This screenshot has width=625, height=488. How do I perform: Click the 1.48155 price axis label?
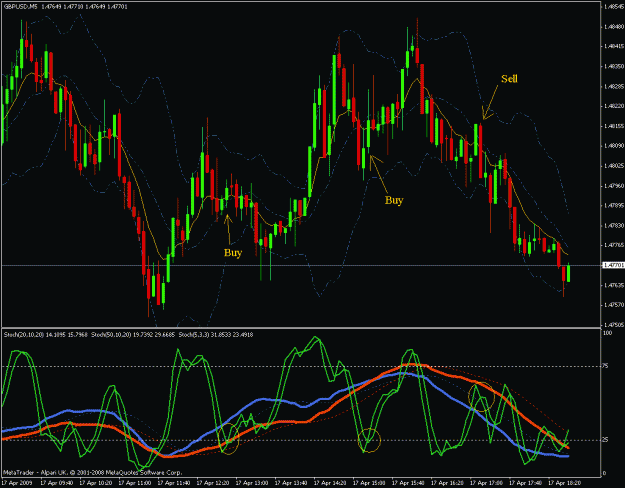tap(614, 126)
